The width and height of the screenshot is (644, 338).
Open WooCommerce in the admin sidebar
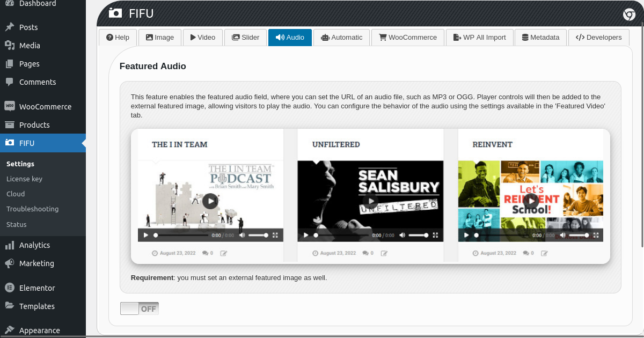(x=43, y=107)
